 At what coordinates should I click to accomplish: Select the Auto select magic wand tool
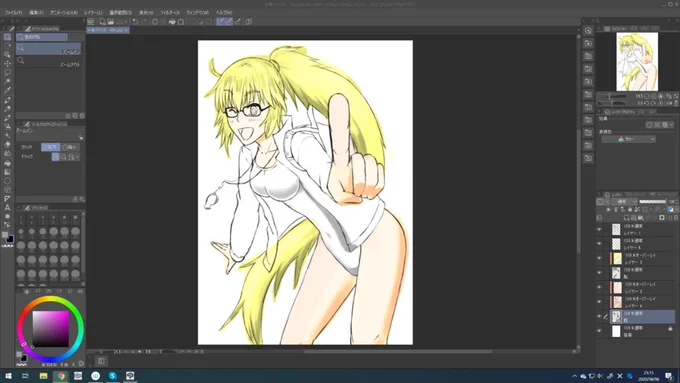(7, 82)
